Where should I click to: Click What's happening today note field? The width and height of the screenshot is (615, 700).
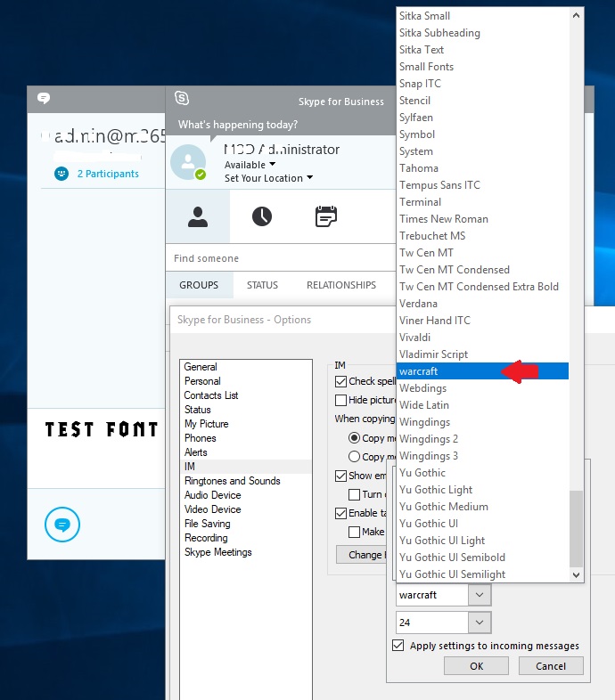[x=238, y=125]
